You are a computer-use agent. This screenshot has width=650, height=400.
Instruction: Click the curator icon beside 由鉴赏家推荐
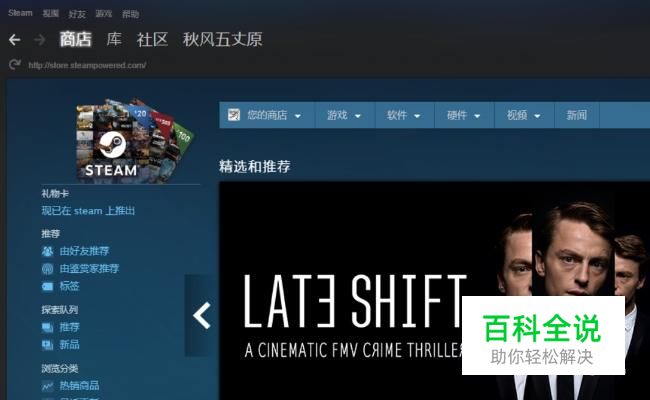(47, 269)
